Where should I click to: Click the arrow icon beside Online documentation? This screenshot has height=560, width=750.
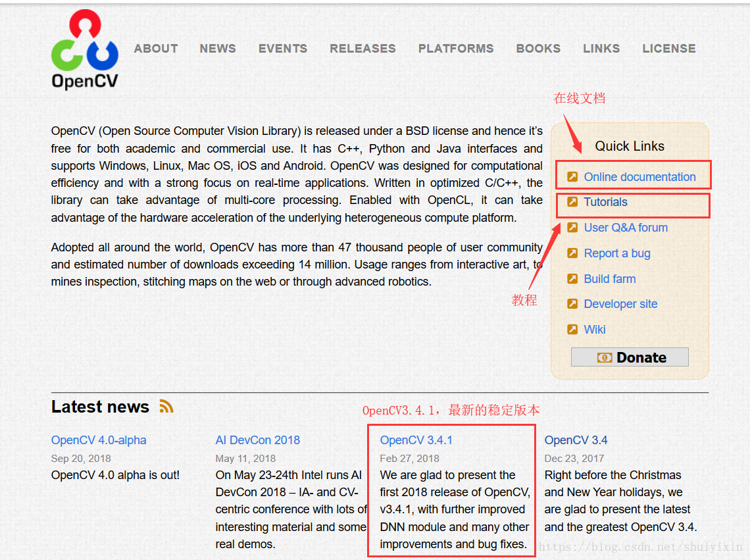[x=572, y=176]
